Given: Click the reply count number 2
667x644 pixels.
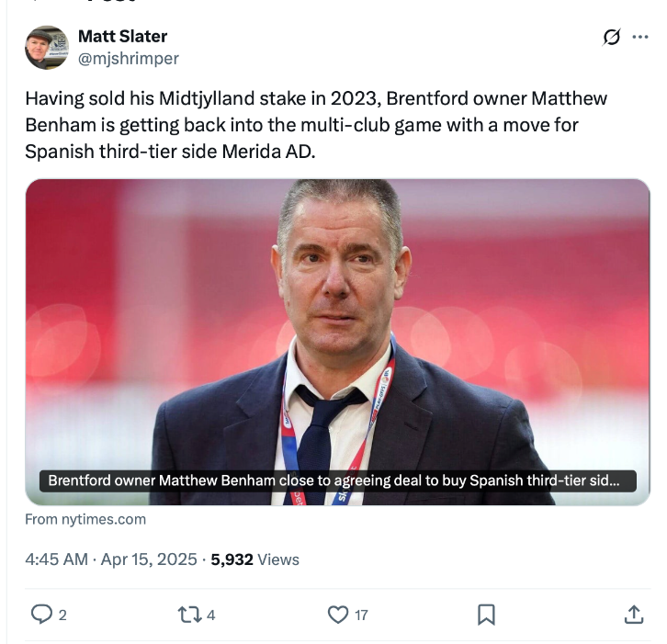Looking at the screenshot, I should (62, 615).
